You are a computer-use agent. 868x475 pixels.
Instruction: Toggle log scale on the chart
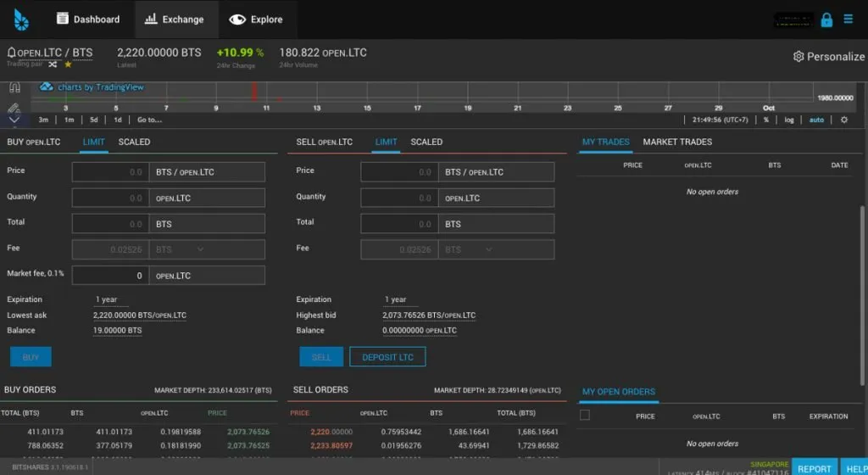[x=789, y=120]
